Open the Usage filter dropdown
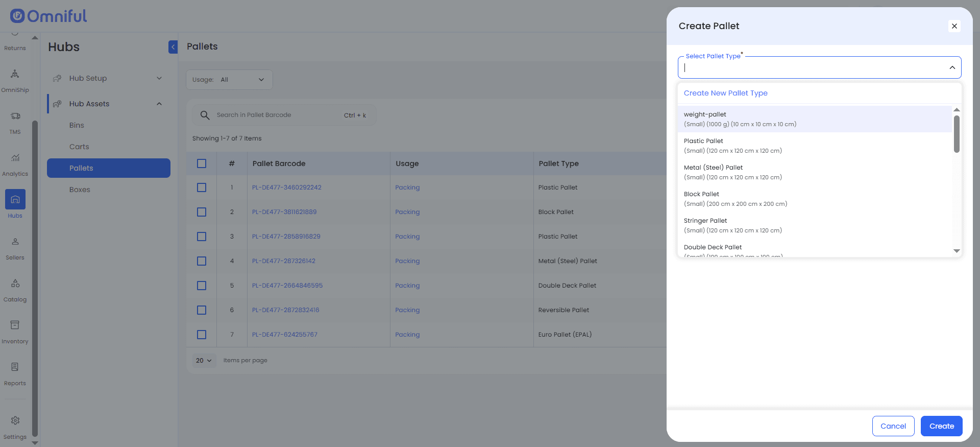 point(229,80)
